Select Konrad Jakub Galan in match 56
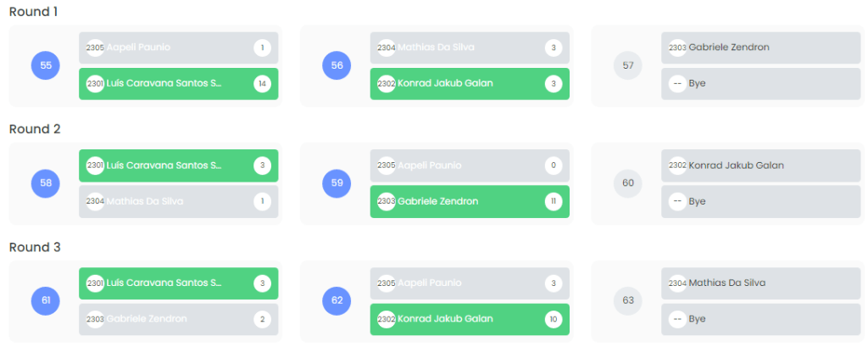The image size is (868, 353). coord(458,84)
